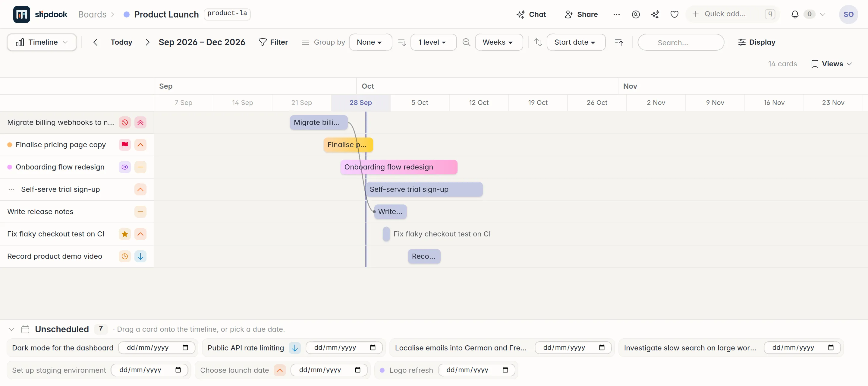Screen dimensions: 868x386
Task: Select the yellow Finalise timeline bar
Action: (348, 145)
